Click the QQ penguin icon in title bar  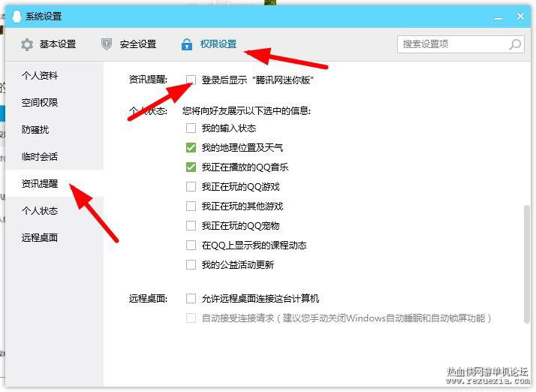(17, 16)
